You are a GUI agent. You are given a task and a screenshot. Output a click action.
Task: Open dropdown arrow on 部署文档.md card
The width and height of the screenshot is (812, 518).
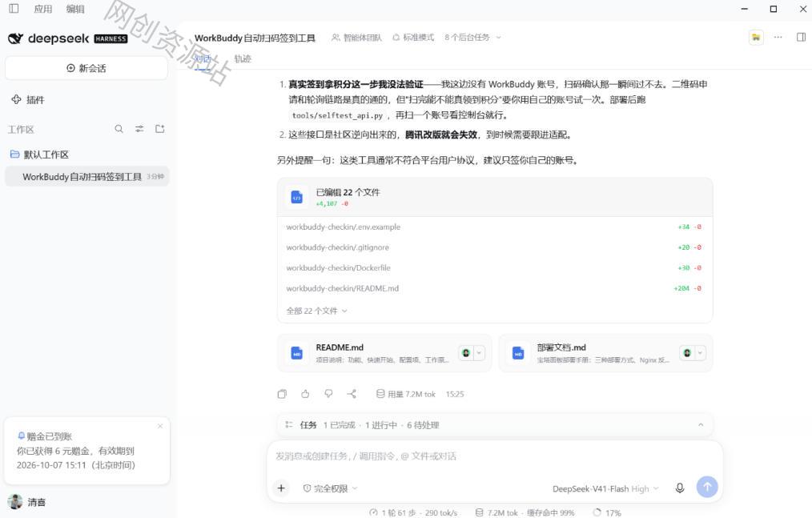click(700, 353)
